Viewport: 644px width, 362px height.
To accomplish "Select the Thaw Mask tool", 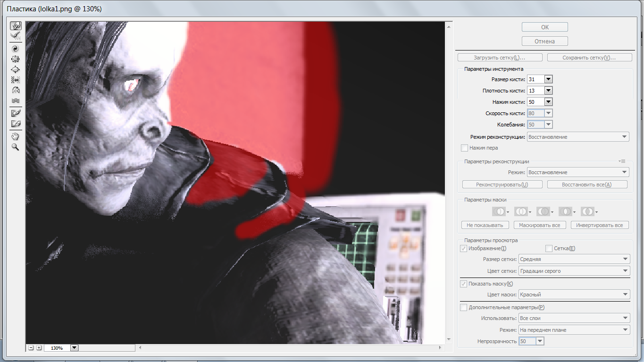I will click(16, 124).
